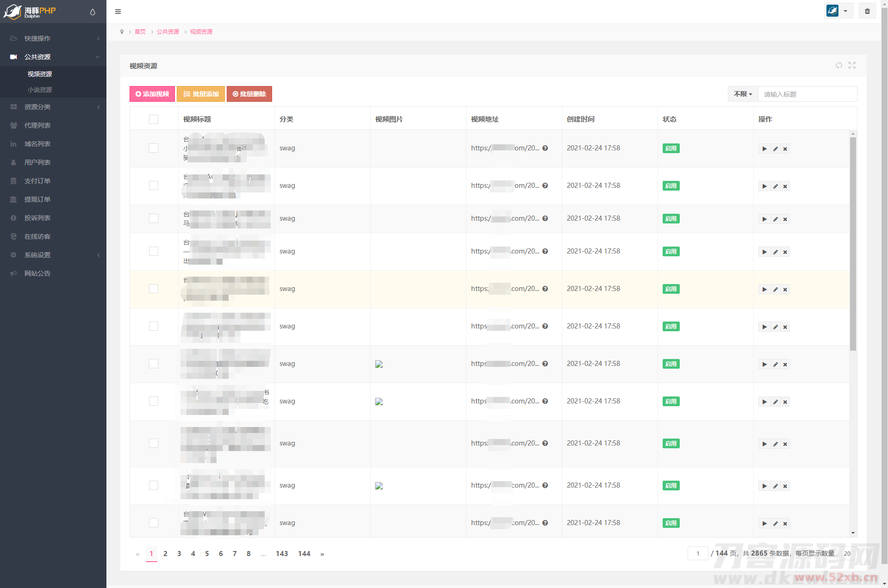Open the 不限 filter dropdown
888x588 pixels.
[743, 94]
